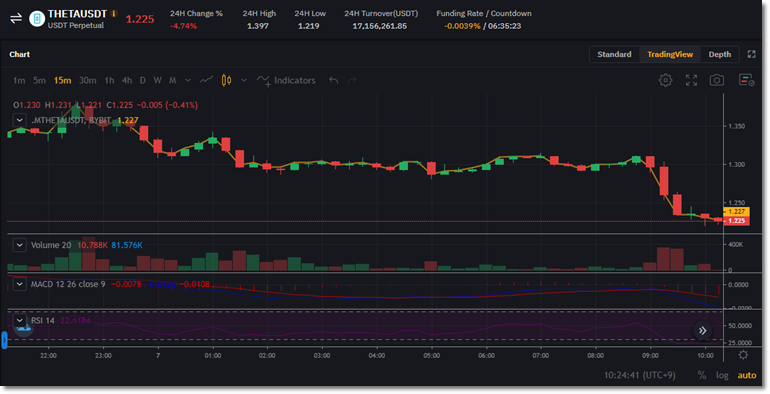Click the 1.225 red last price label
The height and width of the screenshot is (394, 770).
736,221
